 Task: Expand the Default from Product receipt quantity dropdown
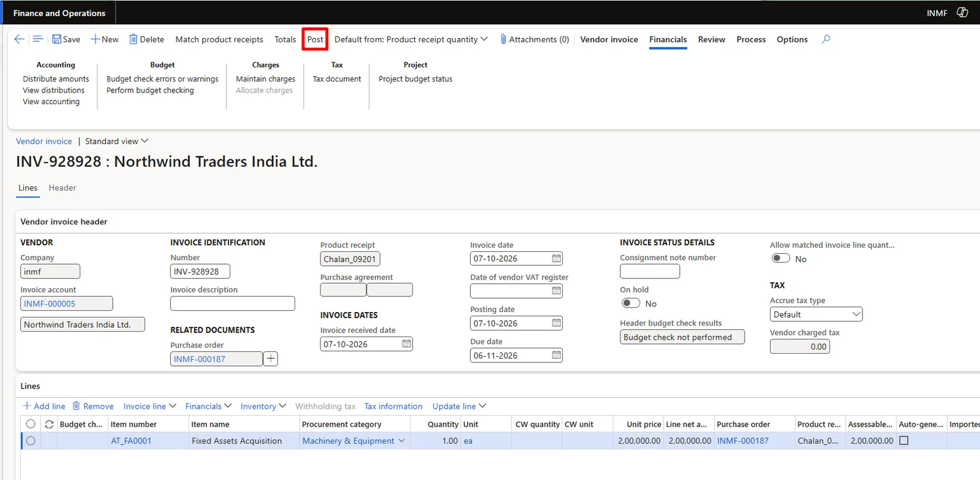[x=411, y=39]
